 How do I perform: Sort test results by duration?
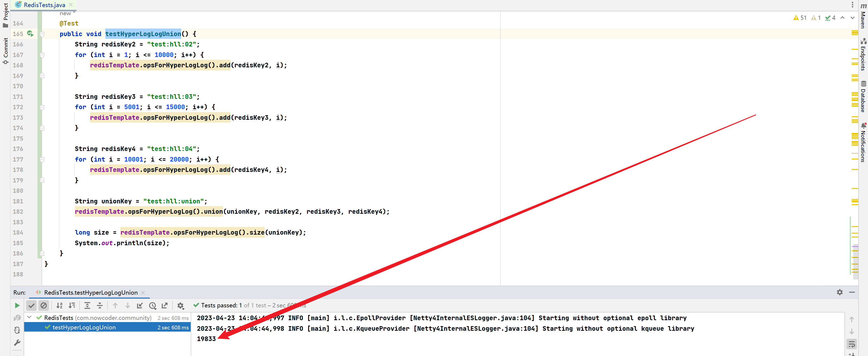click(x=72, y=305)
